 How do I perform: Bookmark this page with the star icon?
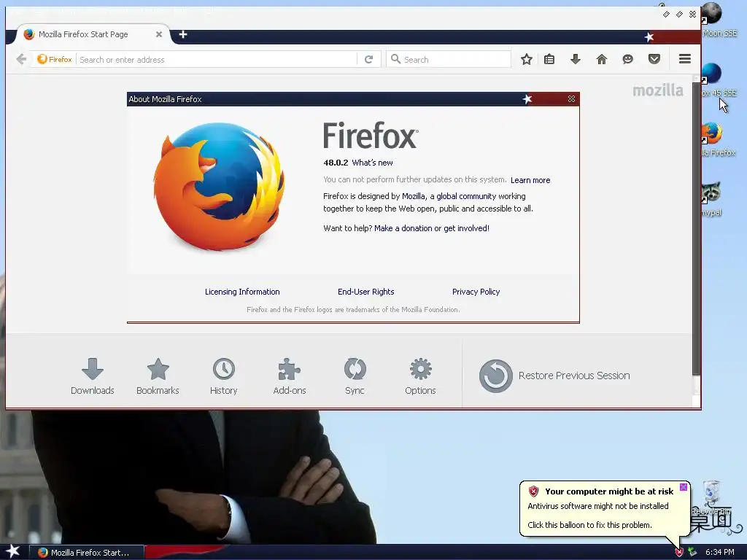click(x=527, y=59)
